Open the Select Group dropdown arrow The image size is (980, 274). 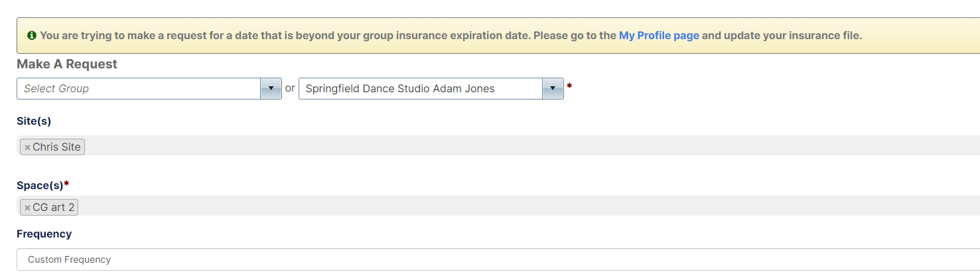271,88
